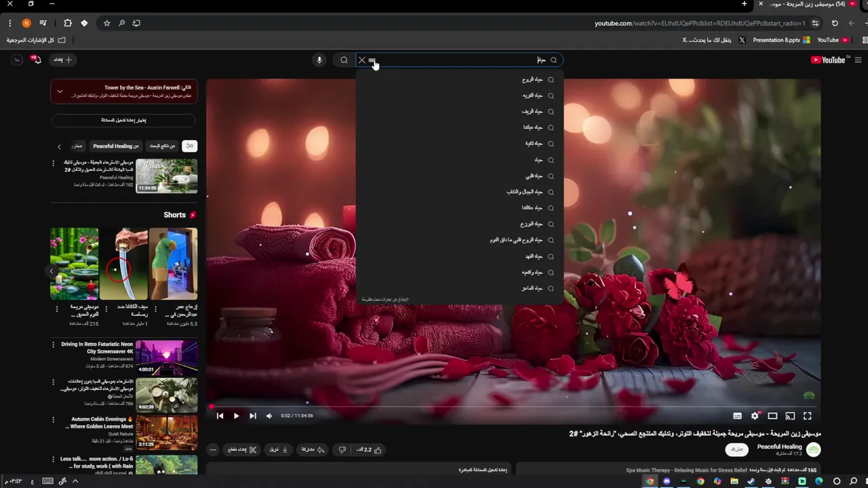Select the suggestion 'حياه الجبال والذئاب'

click(x=460, y=192)
